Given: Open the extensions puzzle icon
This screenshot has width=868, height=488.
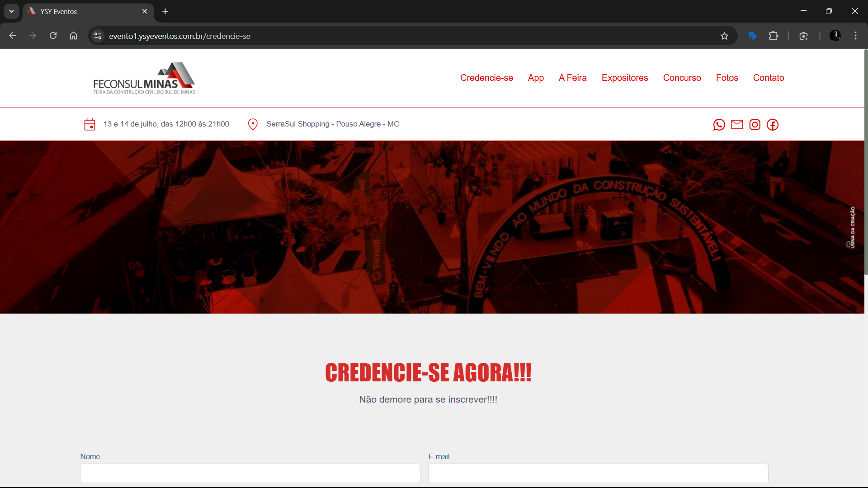Looking at the screenshot, I should pyautogui.click(x=774, y=36).
